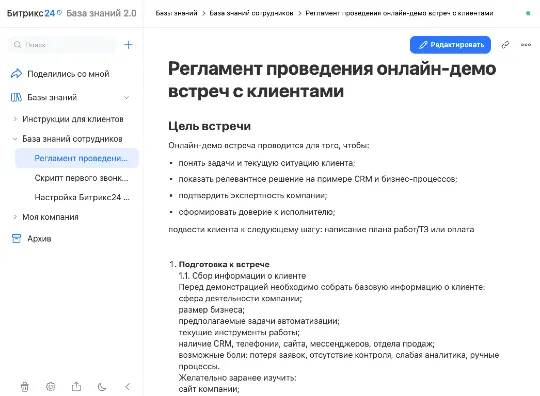Open Регламент проведени... page in sidebar
Viewport: 540px width, 396px height.
77,158
